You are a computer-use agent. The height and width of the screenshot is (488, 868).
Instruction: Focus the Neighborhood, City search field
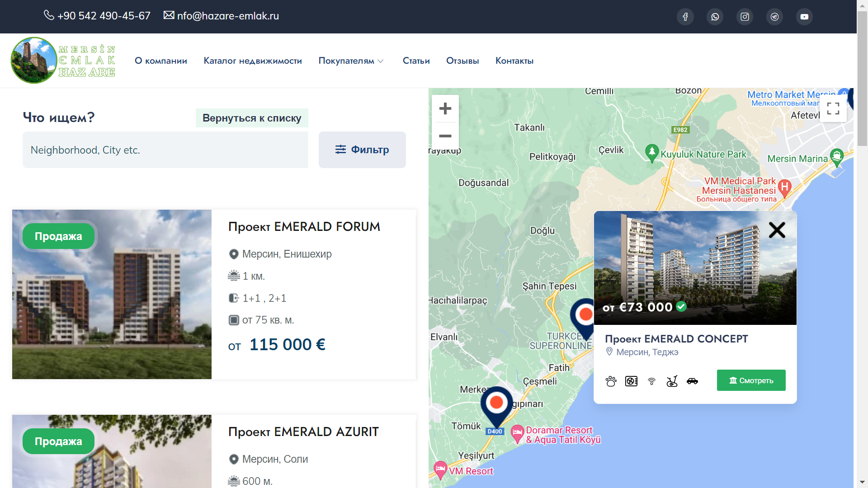coord(165,150)
